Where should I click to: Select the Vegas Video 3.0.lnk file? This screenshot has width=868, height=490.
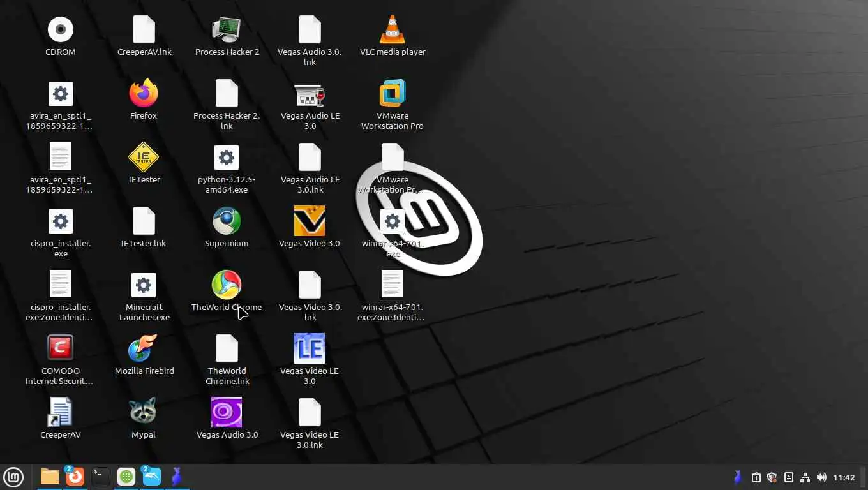310,285
